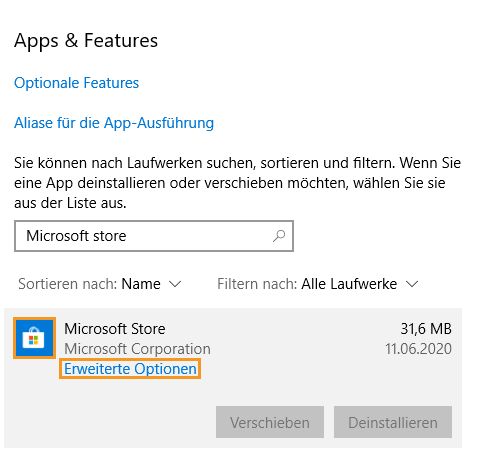Click the Microsoft Store app icon
This screenshot has width=480, height=460.
[34, 338]
